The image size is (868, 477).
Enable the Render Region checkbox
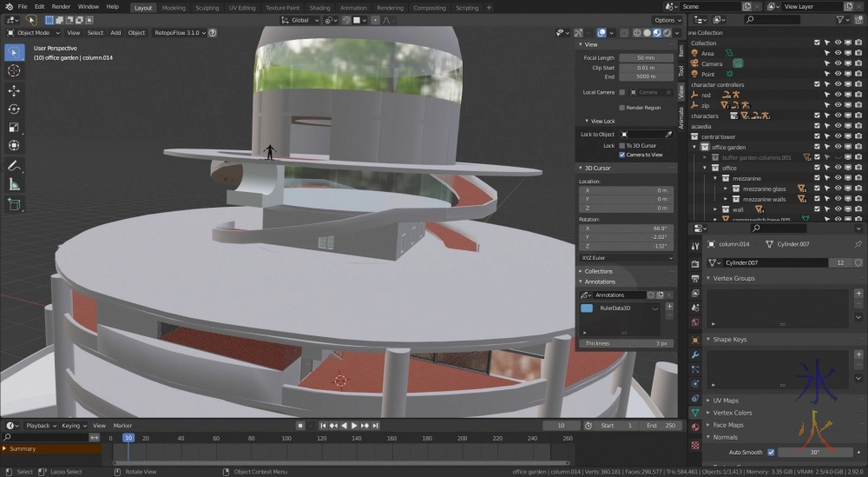coord(622,108)
